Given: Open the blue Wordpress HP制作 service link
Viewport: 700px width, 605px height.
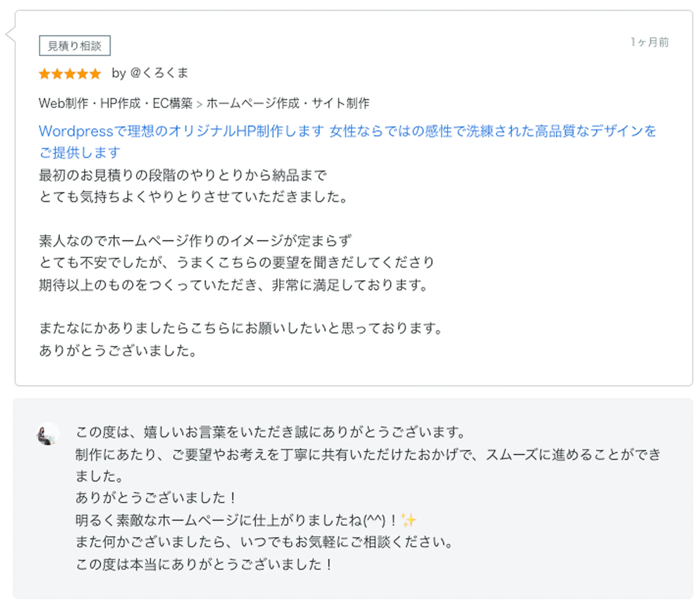Looking at the screenshot, I should click(347, 131).
